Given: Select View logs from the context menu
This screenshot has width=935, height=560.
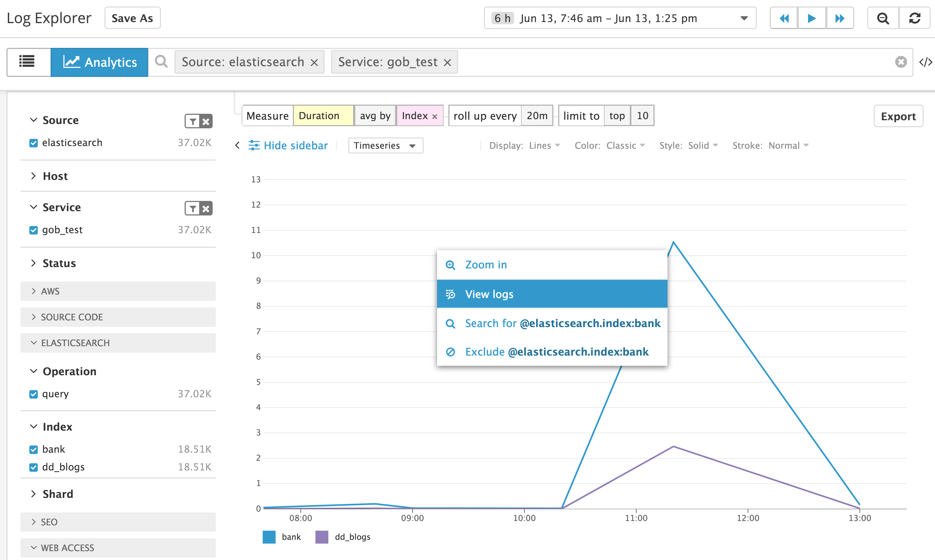Looking at the screenshot, I should click(489, 294).
